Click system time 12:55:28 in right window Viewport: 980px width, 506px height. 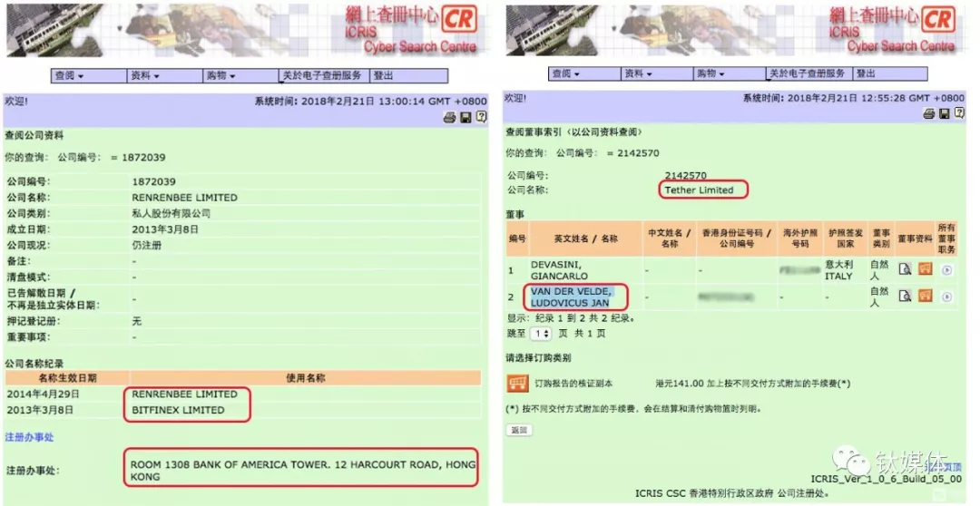click(x=853, y=98)
